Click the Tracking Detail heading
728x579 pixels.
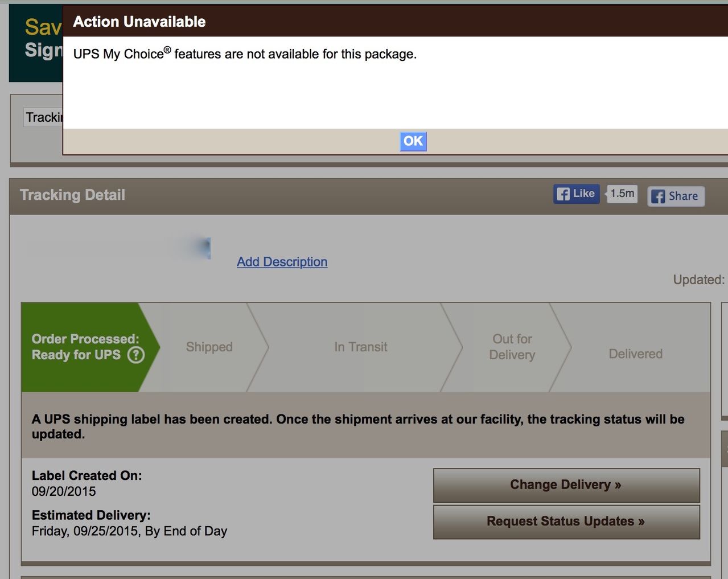tap(72, 195)
